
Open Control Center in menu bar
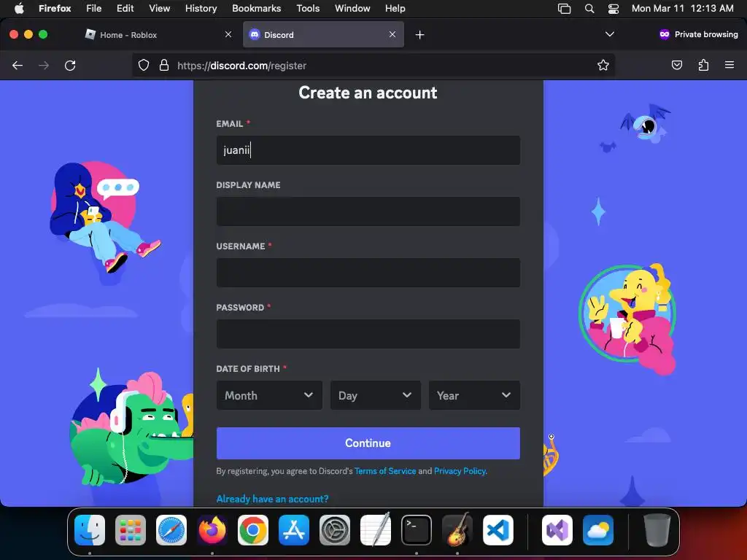point(614,8)
